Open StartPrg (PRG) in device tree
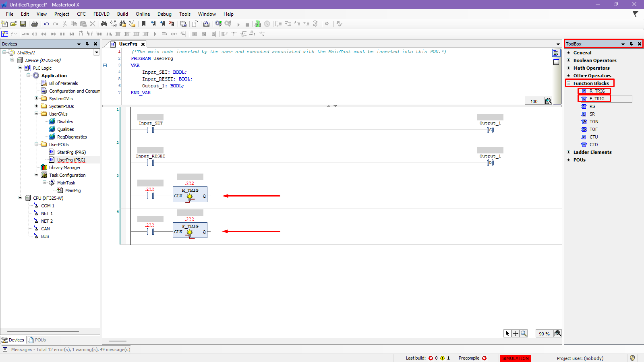644x362 pixels. (71, 152)
